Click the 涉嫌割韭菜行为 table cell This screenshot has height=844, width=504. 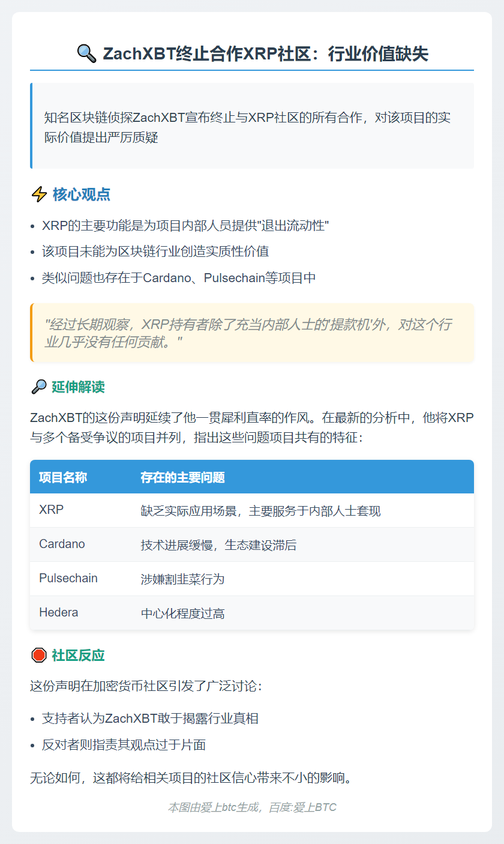click(x=174, y=579)
